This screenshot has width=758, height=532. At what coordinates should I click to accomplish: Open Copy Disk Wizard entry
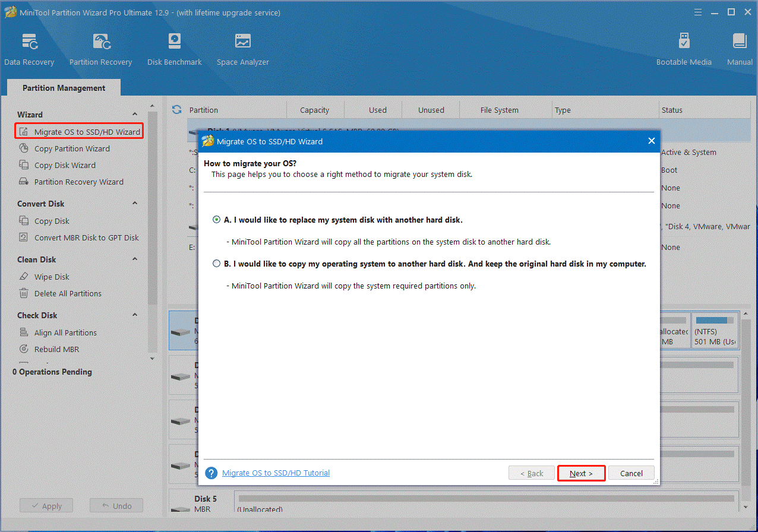pos(65,165)
